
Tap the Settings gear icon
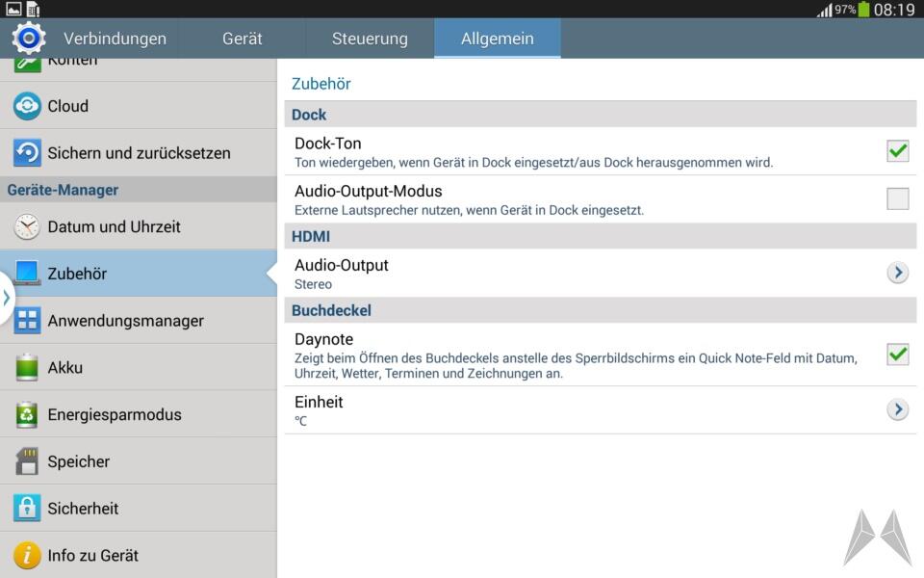[28, 39]
